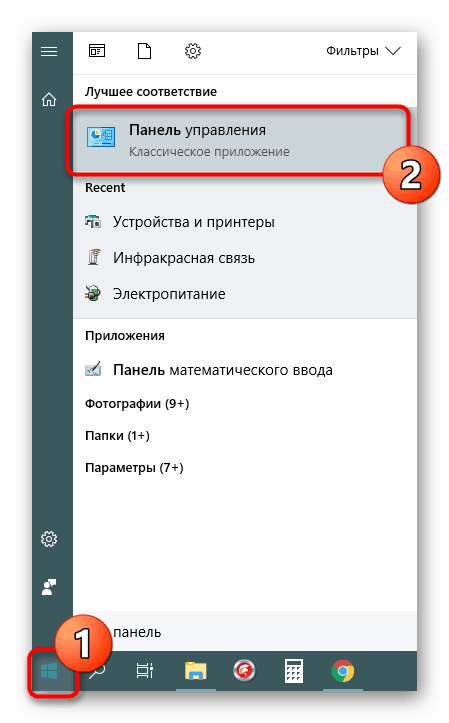Open Task View on the taskbar

[x=145, y=671]
